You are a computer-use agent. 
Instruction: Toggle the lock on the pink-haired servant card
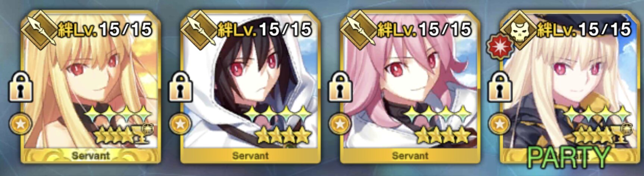coord(340,87)
